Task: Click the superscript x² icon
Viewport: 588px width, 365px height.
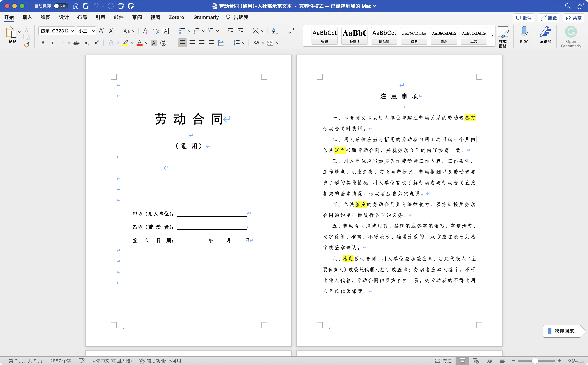Action: tap(96, 43)
